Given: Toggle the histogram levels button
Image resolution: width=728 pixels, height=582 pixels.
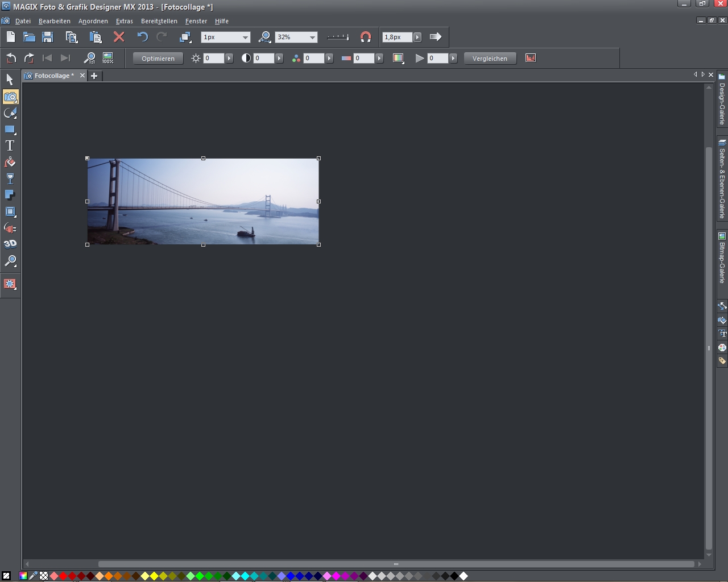Looking at the screenshot, I should click(x=531, y=58).
